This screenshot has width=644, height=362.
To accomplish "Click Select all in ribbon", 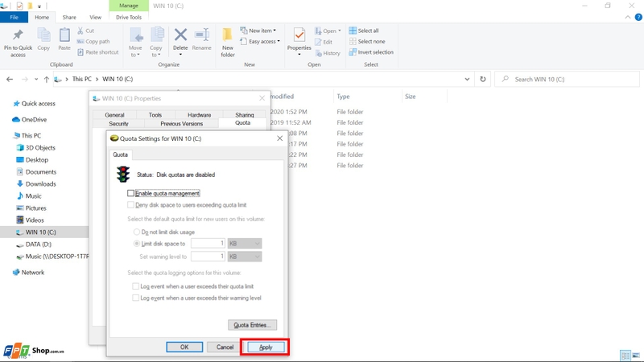I will point(364,31).
